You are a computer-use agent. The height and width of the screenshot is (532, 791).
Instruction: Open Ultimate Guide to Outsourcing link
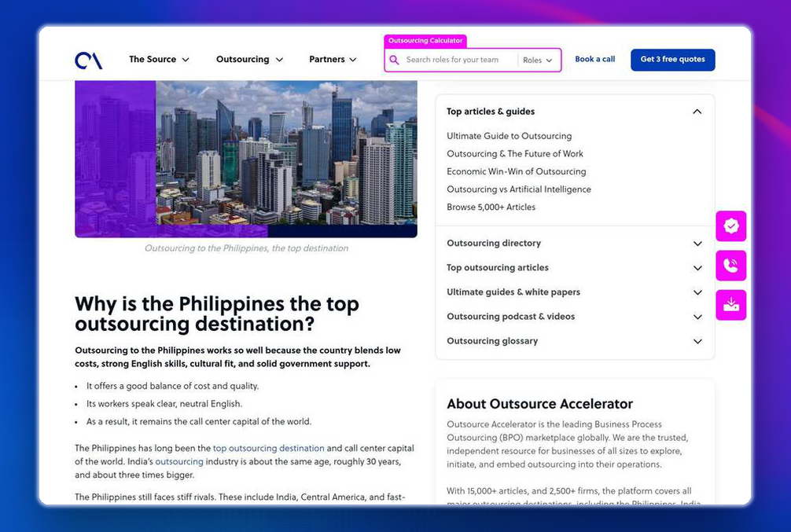click(x=509, y=136)
